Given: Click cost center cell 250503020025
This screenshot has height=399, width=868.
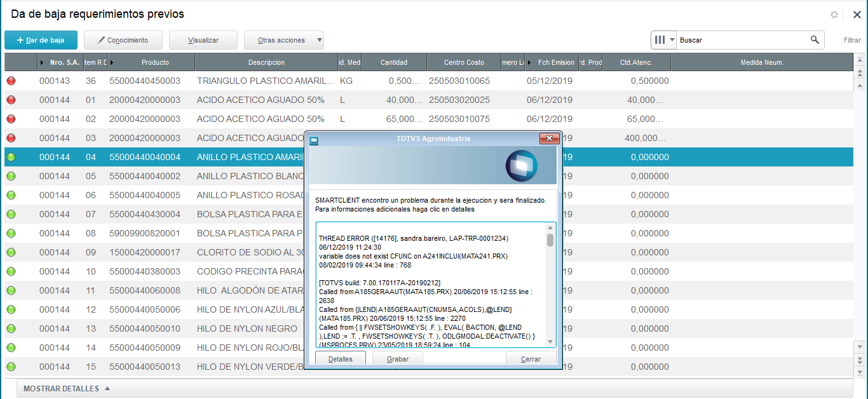Looking at the screenshot, I should pos(459,100).
